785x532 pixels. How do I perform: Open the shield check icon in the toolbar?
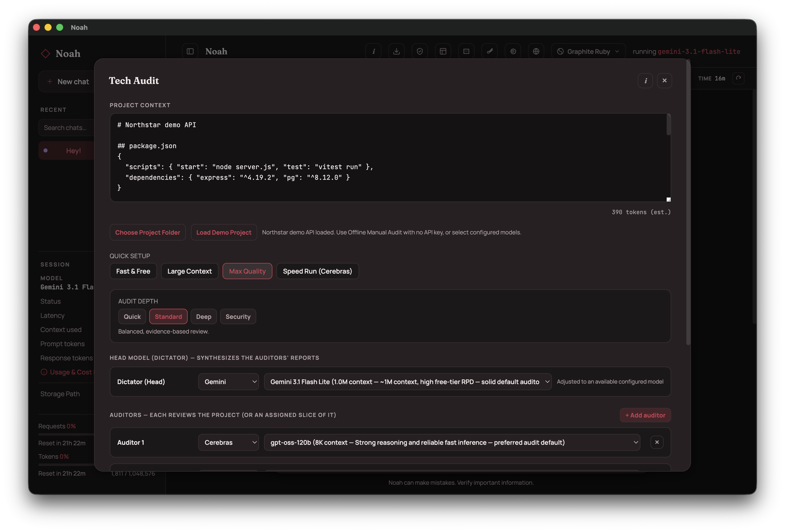tap(420, 51)
